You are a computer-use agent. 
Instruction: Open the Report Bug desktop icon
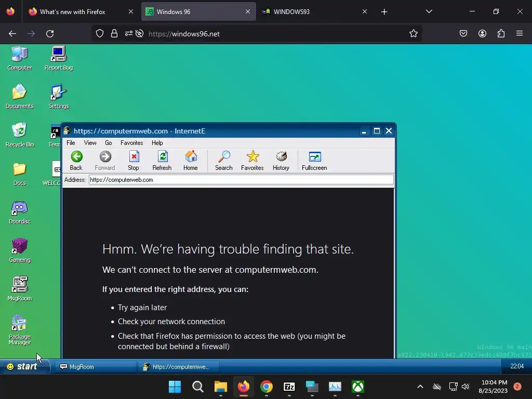pyautogui.click(x=59, y=58)
